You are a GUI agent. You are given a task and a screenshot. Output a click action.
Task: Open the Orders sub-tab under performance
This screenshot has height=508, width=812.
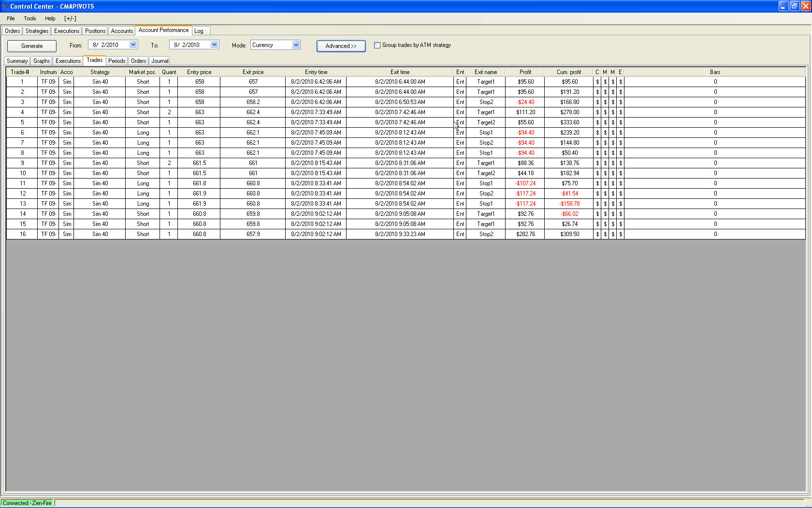click(x=139, y=61)
